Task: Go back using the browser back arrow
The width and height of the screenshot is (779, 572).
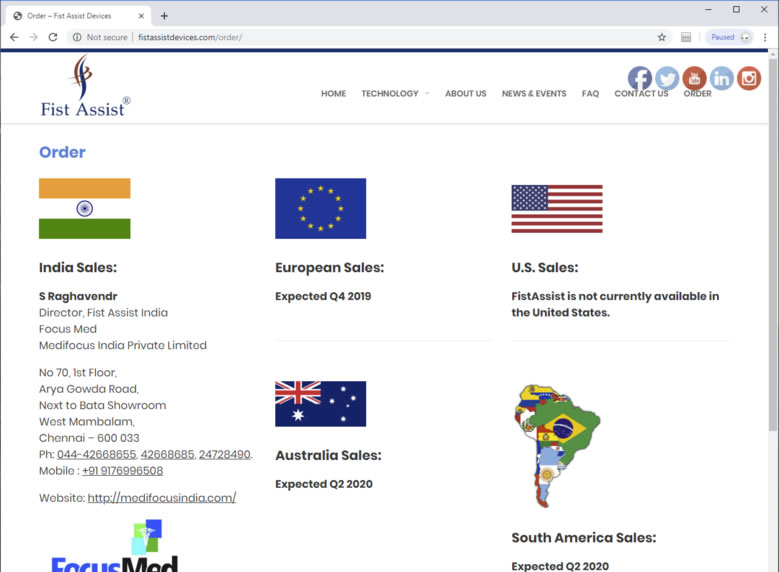Action: (x=14, y=37)
